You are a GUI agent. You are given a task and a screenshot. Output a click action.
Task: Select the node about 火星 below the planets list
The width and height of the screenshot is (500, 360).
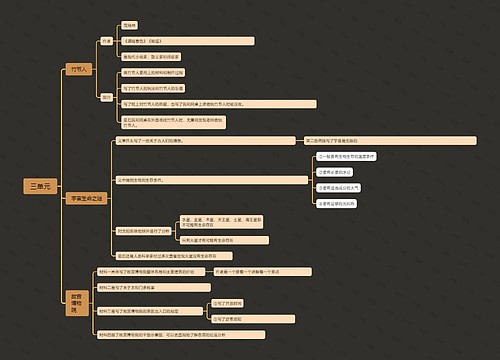224,240
